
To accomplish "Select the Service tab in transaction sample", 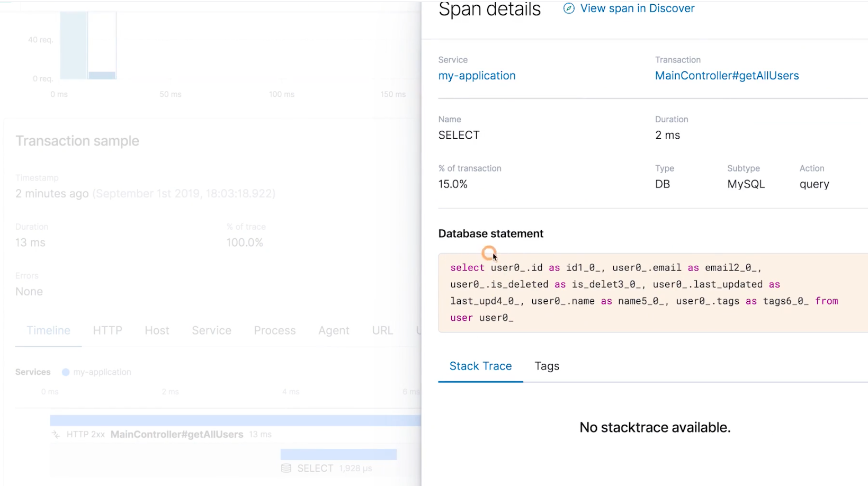I will (x=211, y=330).
